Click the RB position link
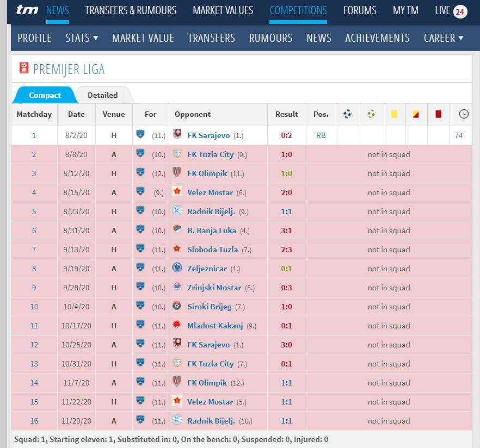The height and width of the screenshot is (448, 480). (x=321, y=135)
